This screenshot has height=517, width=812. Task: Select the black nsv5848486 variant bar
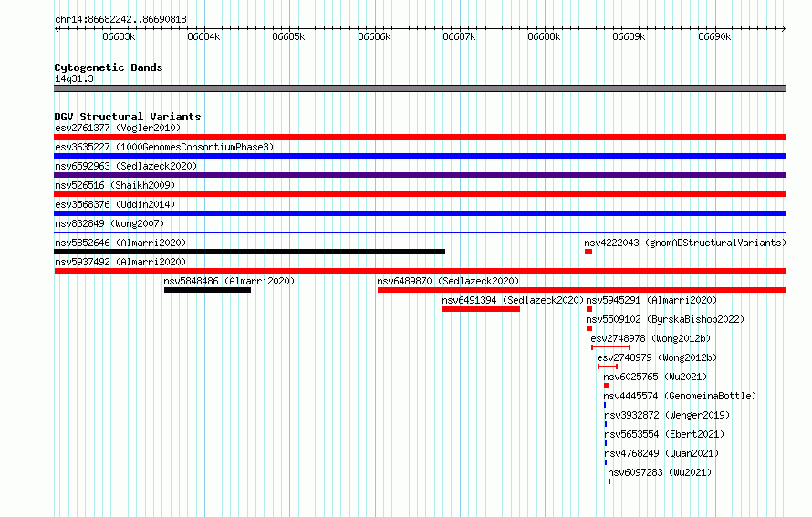click(208, 290)
